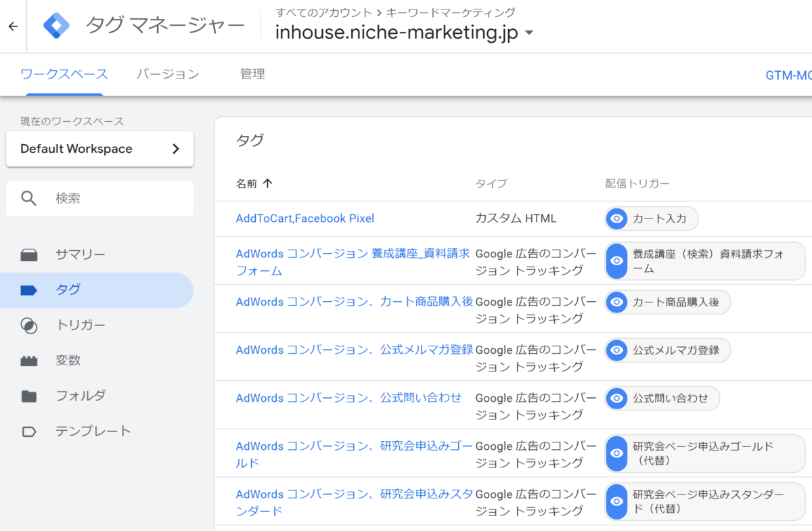This screenshot has height=531, width=812.
Task: Open AdWords コンバージョン 養成講座_資料請求フォーム tag
Action: 353,262
